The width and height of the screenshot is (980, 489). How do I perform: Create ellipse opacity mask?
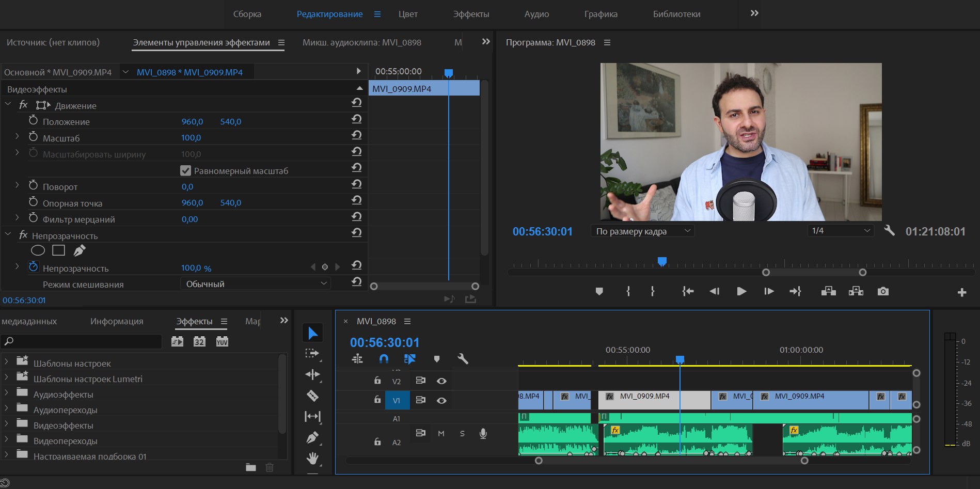(38, 250)
